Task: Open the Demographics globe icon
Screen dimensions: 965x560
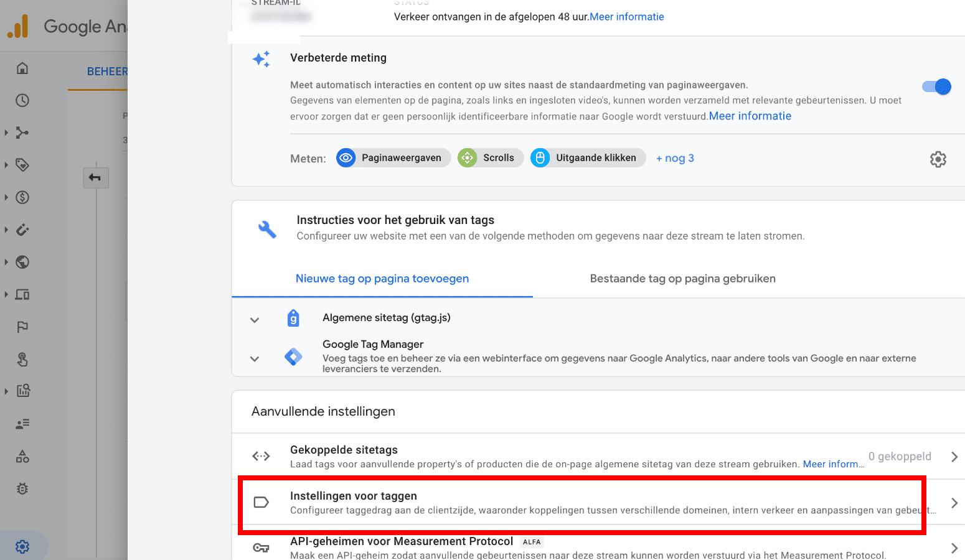Action: [22, 262]
